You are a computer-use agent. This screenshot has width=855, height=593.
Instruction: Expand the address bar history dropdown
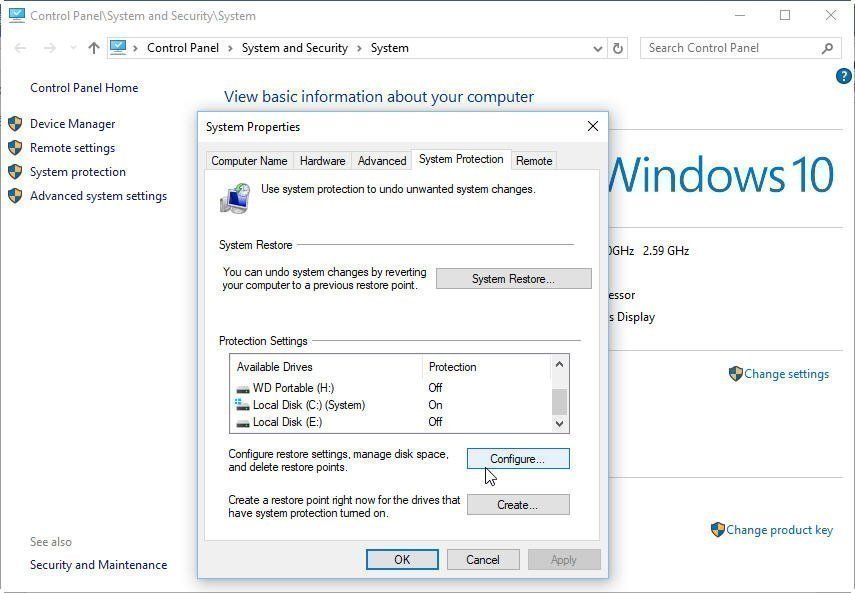(598, 49)
